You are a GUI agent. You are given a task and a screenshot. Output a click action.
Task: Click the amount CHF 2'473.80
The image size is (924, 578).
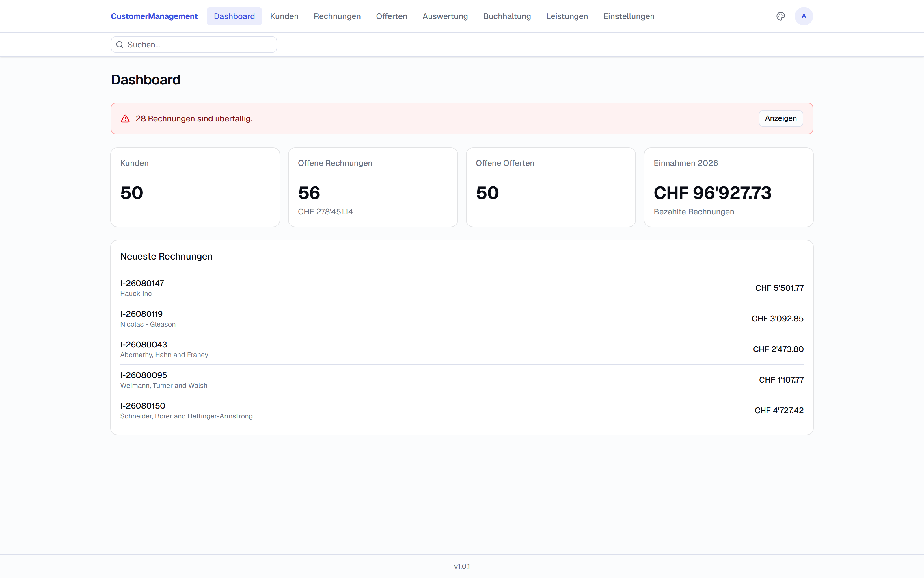click(778, 349)
